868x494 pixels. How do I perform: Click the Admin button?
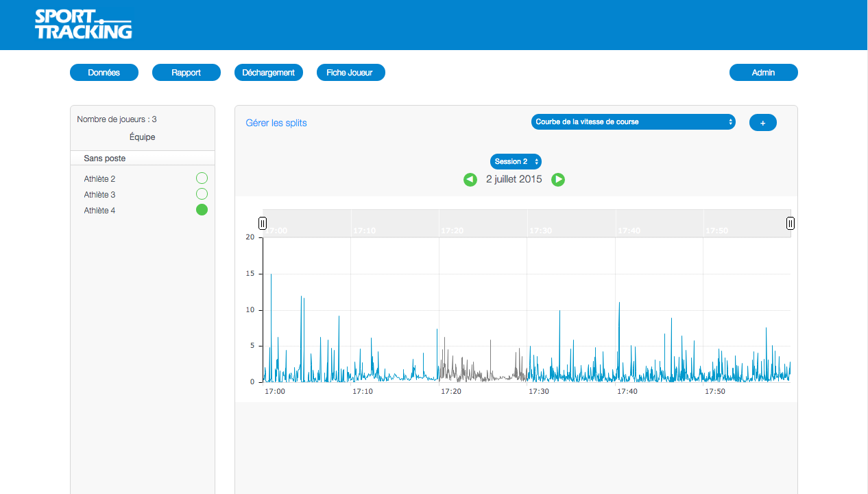tap(763, 73)
